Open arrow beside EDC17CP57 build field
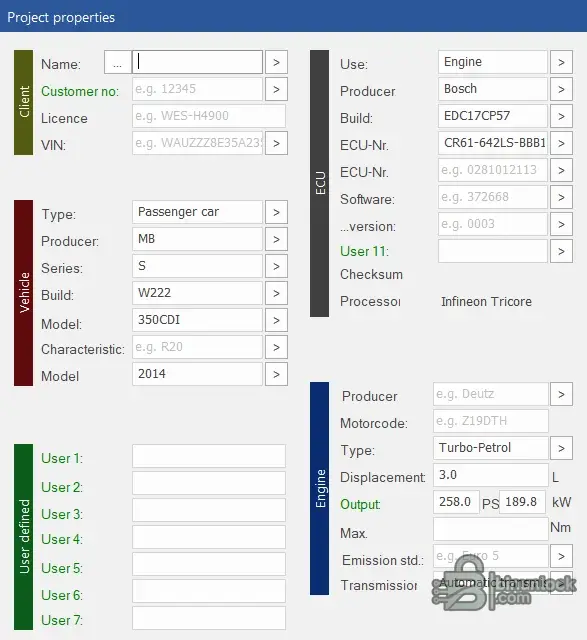 point(561,116)
